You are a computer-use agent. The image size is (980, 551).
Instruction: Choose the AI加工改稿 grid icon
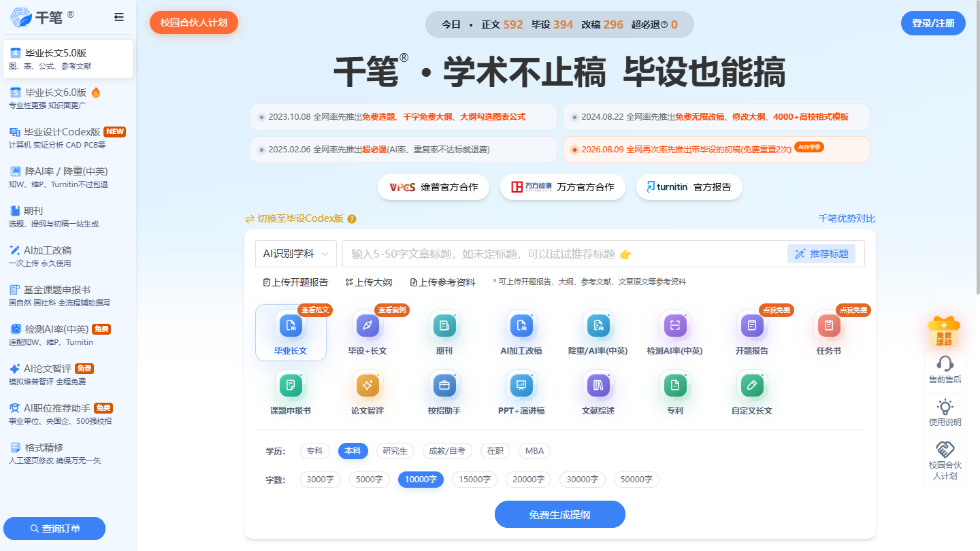pos(521,325)
